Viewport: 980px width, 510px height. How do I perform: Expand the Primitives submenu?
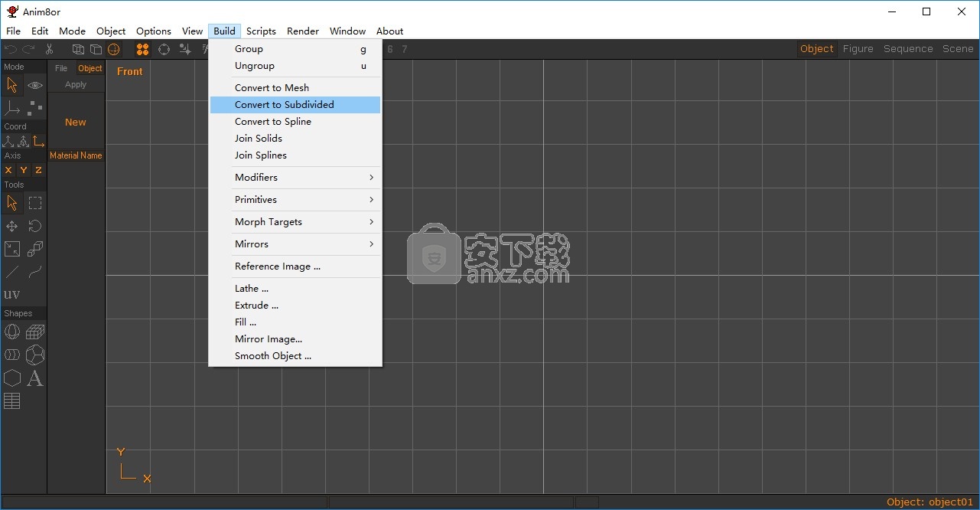(295, 199)
